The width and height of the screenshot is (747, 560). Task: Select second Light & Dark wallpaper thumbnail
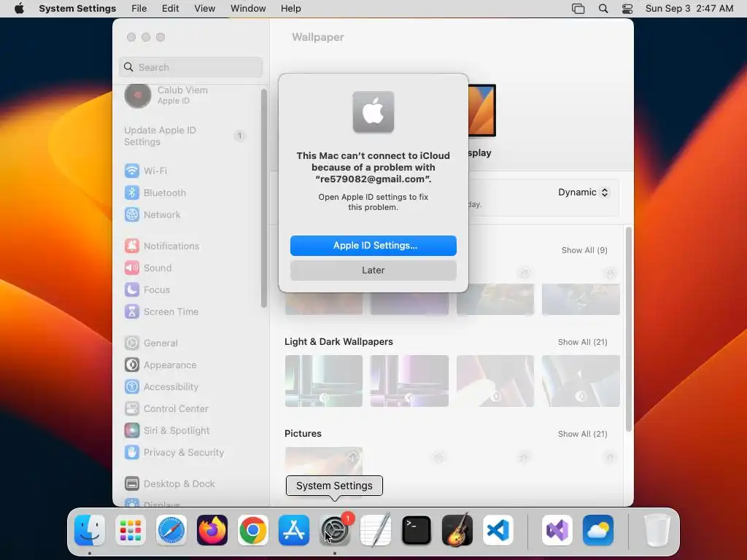[409, 381]
